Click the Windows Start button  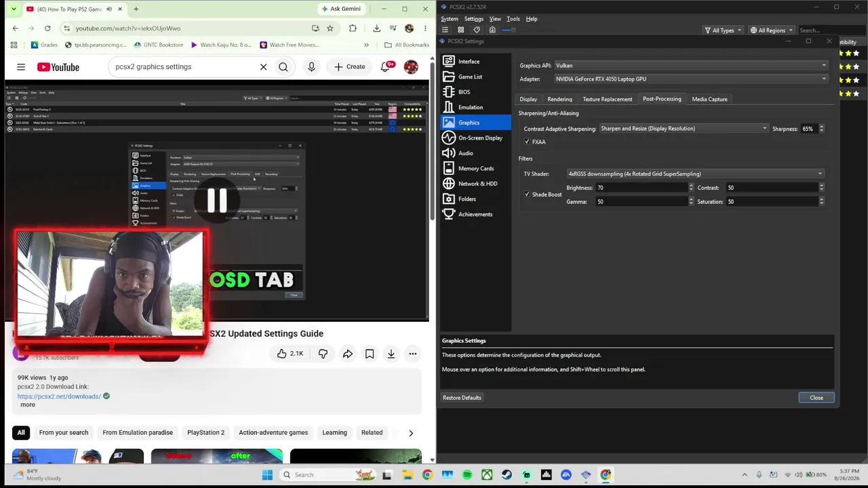[267, 475]
